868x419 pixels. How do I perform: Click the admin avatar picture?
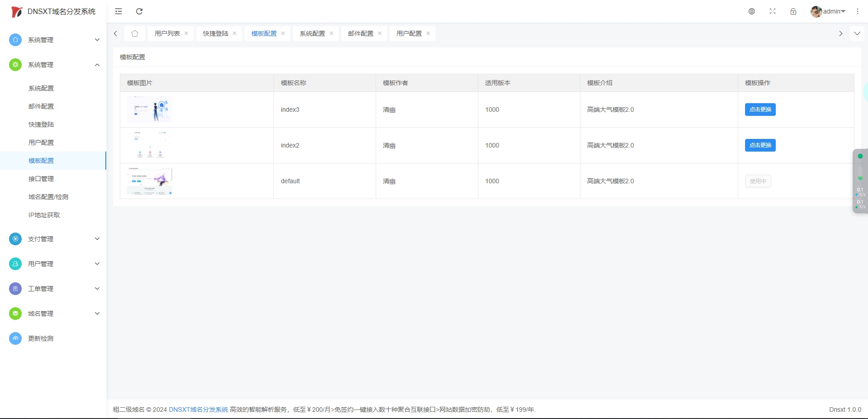tap(816, 12)
